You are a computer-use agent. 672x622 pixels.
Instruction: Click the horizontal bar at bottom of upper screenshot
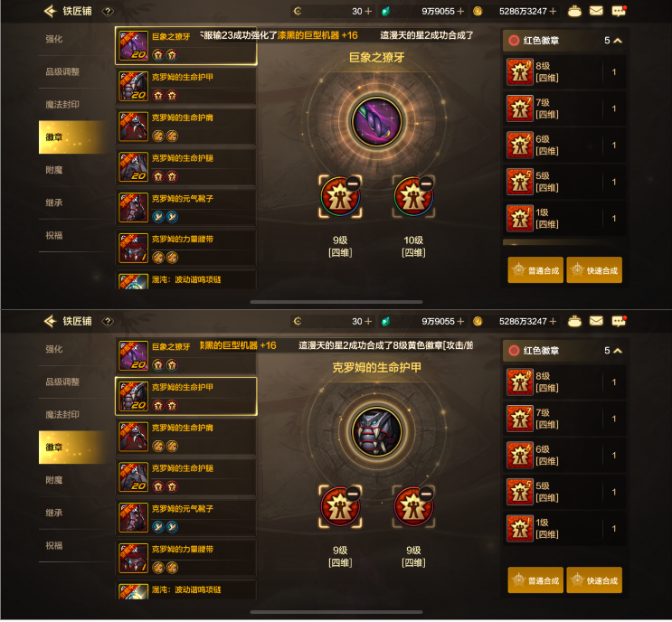(336, 302)
